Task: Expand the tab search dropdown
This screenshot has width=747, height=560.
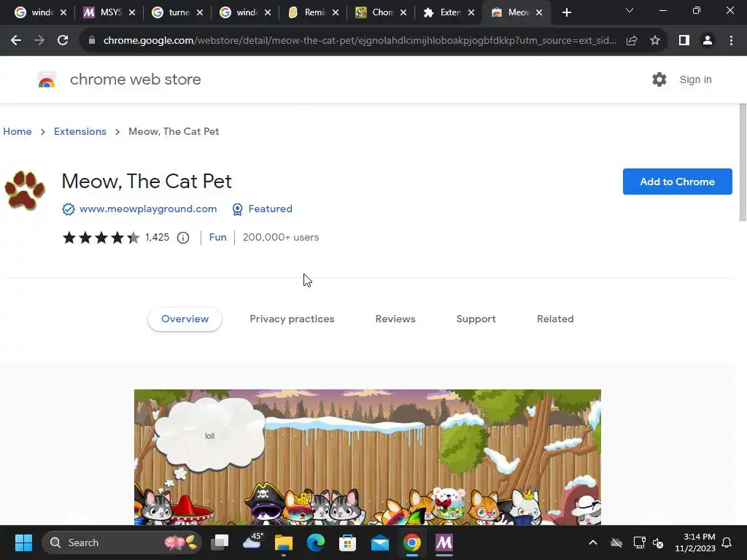Action: tap(630, 10)
